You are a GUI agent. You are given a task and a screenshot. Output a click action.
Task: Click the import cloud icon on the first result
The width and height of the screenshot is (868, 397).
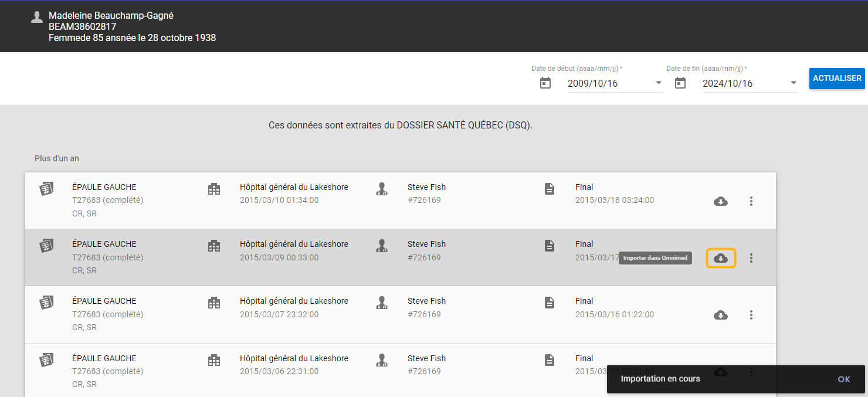tap(721, 201)
